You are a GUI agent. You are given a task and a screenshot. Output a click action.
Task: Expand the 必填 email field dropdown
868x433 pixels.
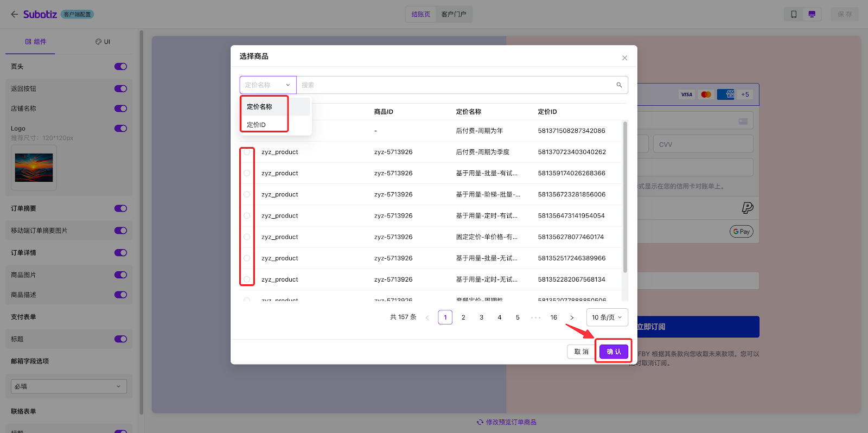tap(69, 386)
